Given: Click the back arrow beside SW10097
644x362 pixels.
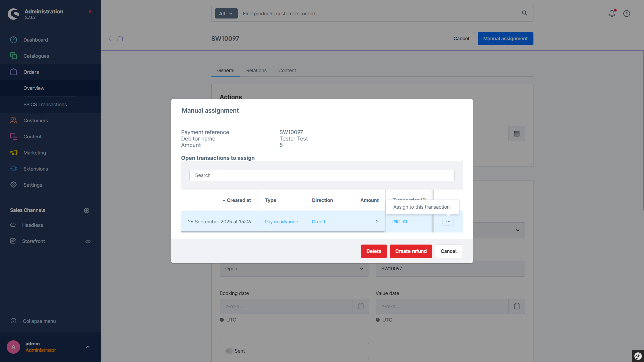Looking at the screenshot, I should 110,39.
